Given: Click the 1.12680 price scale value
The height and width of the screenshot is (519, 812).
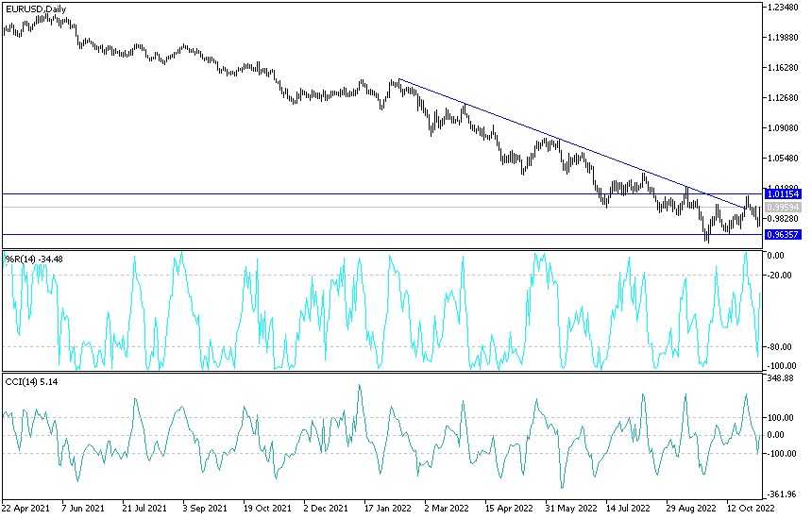Looking at the screenshot, I should click(783, 98).
